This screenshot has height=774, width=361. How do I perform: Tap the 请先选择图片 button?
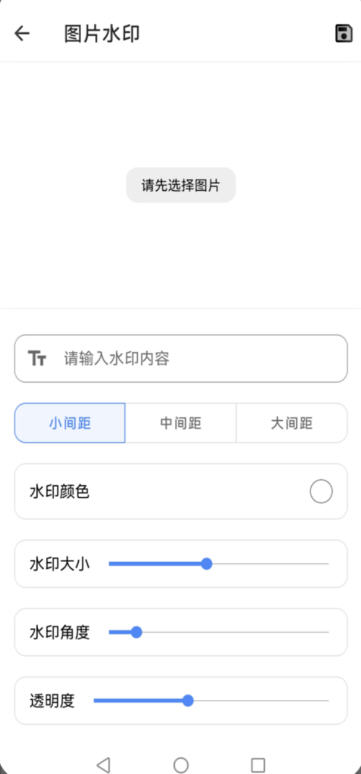point(181,185)
